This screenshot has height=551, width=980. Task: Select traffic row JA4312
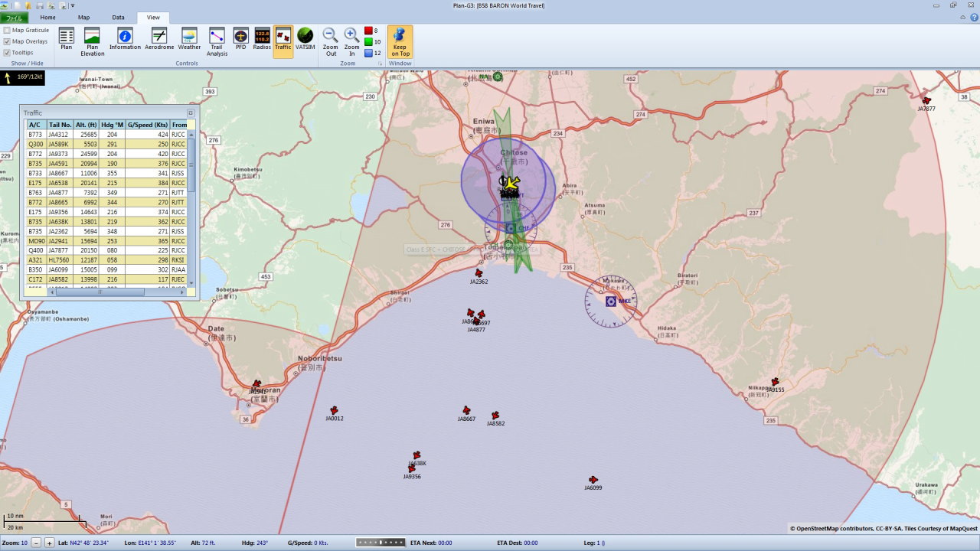pyautogui.click(x=106, y=135)
